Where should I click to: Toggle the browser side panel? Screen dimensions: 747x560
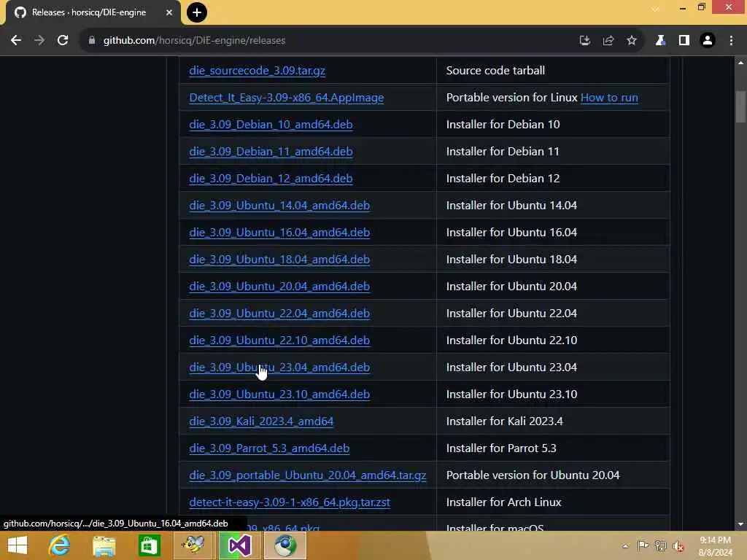(684, 41)
